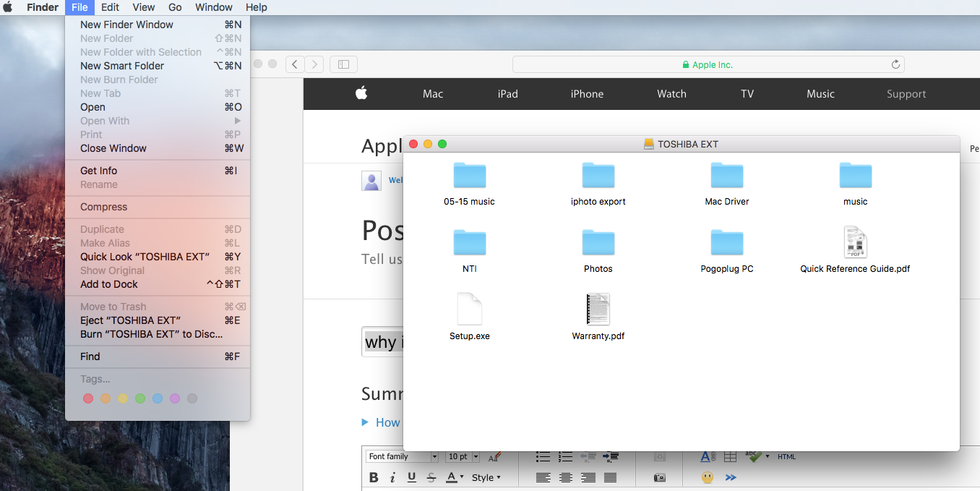Open the Window menu in menu bar
The width and height of the screenshot is (980, 491).
point(214,7)
